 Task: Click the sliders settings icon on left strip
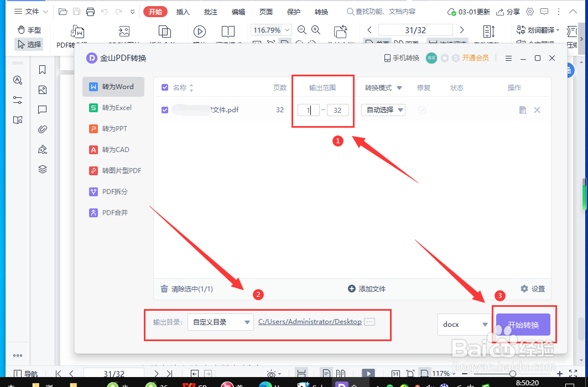[x=18, y=100]
